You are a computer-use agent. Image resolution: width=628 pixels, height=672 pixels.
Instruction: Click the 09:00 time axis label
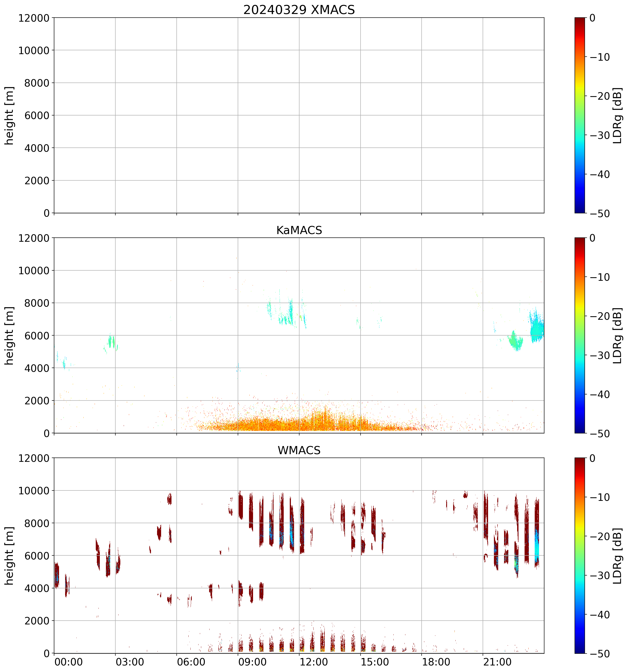click(x=252, y=662)
